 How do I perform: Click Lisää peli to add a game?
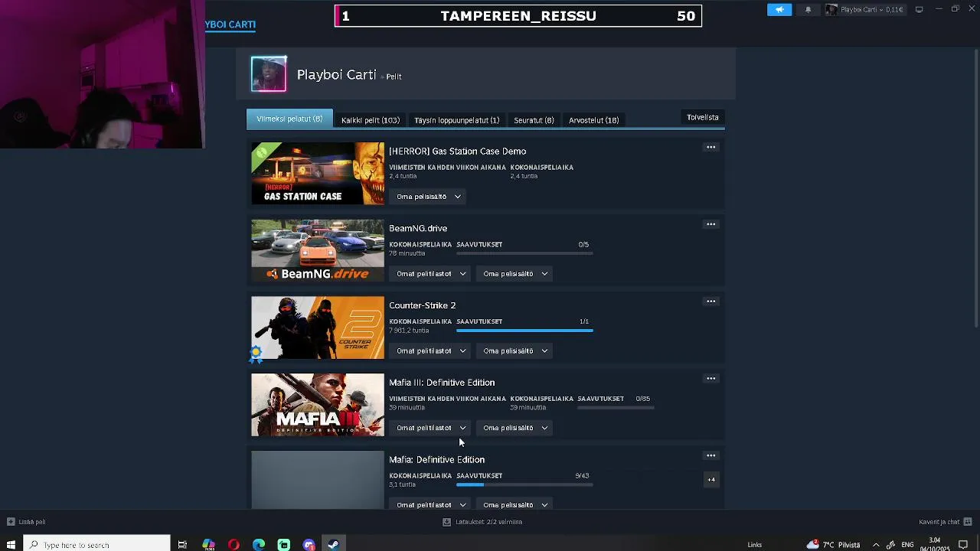pos(26,522)
